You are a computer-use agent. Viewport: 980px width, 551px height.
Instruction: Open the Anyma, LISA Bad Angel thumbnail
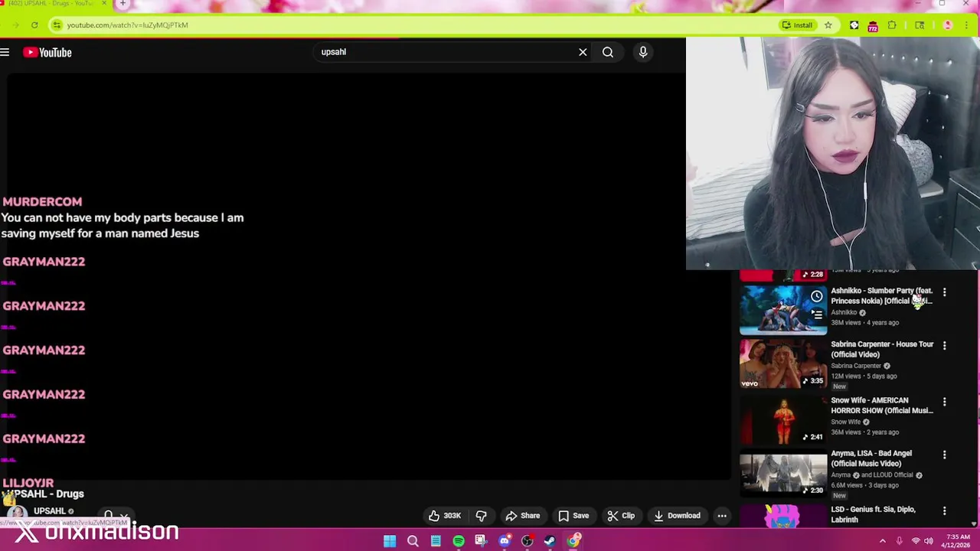click(x=782, y=474)
